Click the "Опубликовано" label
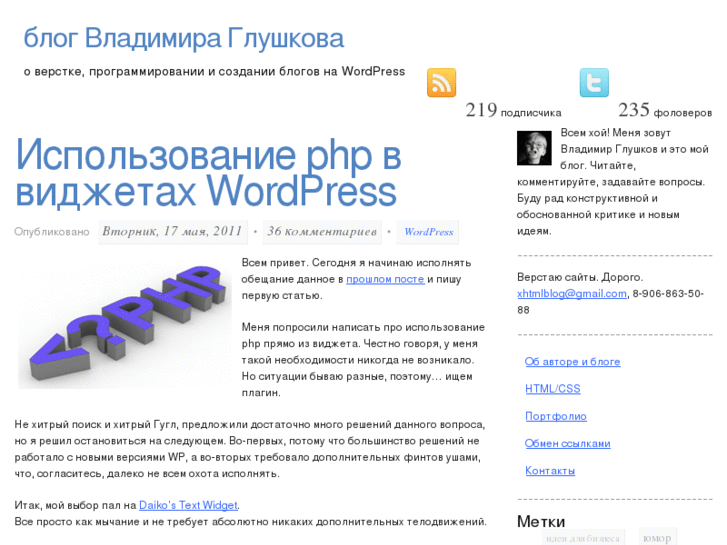Viewport: 727px width, 545px height. click(51, 231)
